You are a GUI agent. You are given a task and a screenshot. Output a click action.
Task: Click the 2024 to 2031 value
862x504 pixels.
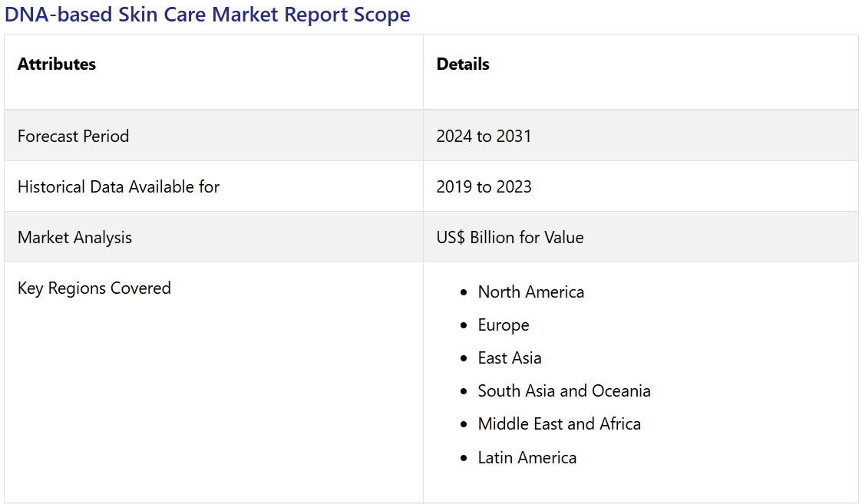[484, 137]
